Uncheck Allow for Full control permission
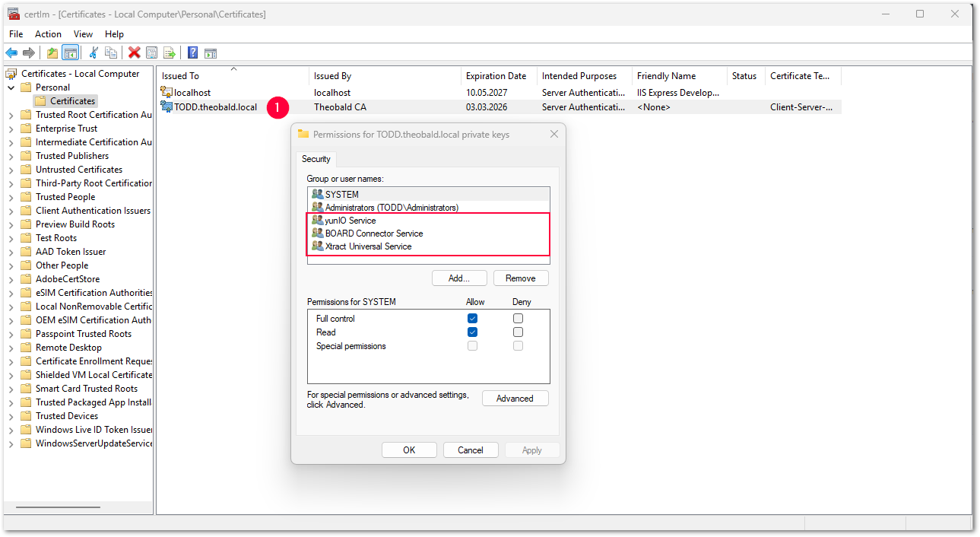Screen dimensions: 980x537 pos(472,319)
